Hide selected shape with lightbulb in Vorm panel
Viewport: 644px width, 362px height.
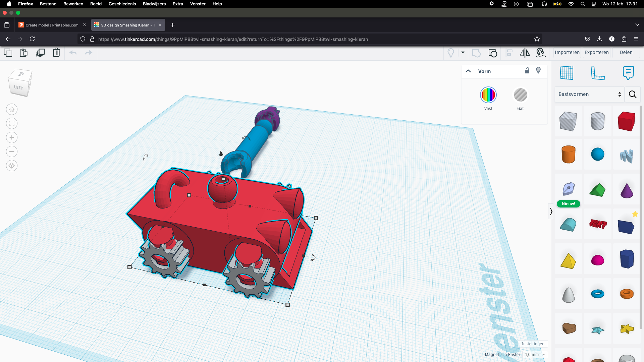pyautogui.click(x=538, y=70)
